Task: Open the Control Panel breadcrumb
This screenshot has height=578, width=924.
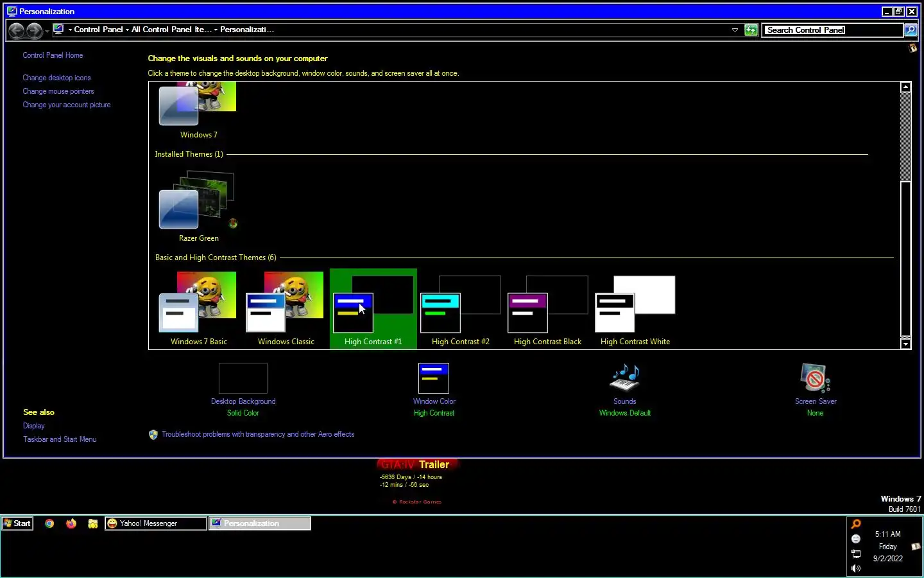Action: [98, 30]
